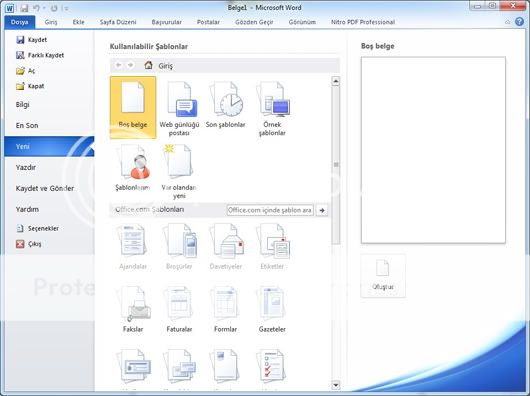Open the Formlar template category
This screenshot has width=530, height=396.
[225, 309]
